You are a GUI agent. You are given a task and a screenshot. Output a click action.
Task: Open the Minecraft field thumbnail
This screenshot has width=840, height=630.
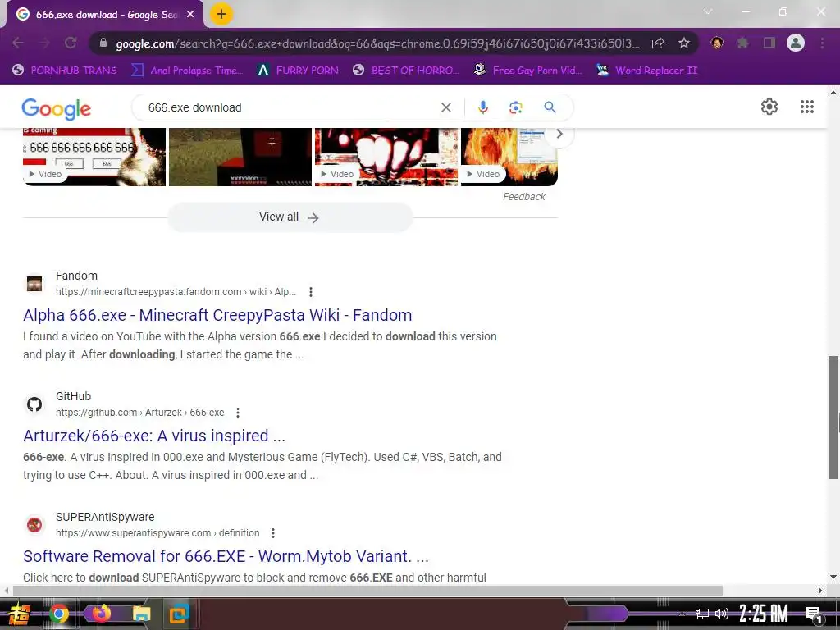tap(240, 157)
